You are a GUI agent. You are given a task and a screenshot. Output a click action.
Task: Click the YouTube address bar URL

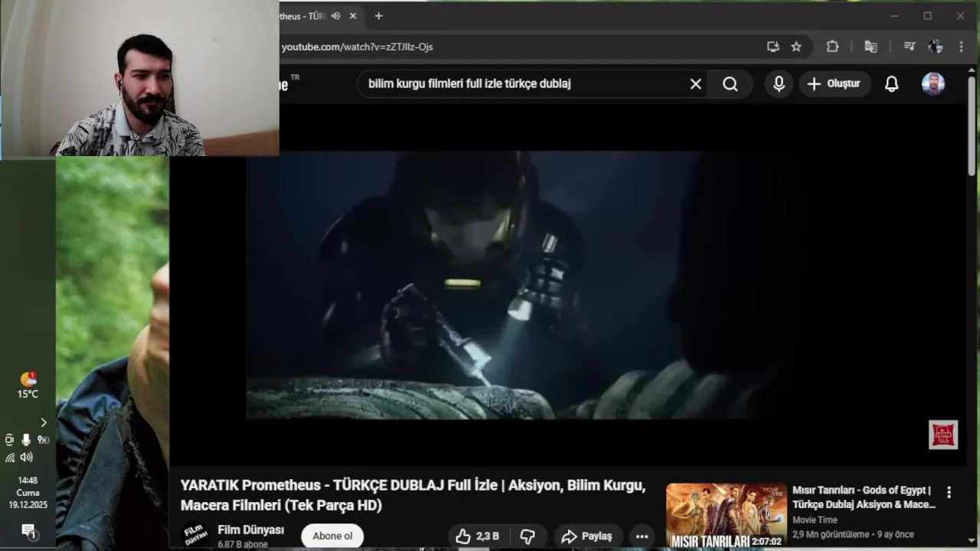tap(358, 47)
